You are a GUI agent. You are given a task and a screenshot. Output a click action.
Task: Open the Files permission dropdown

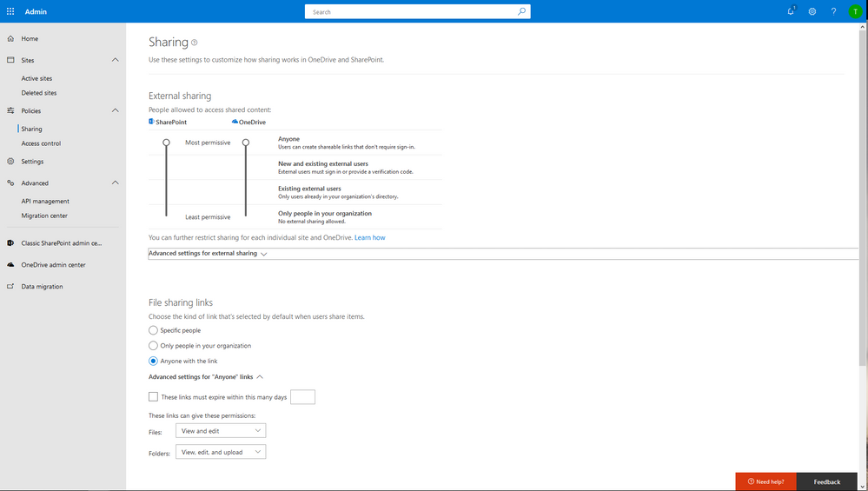coord(221,431)
